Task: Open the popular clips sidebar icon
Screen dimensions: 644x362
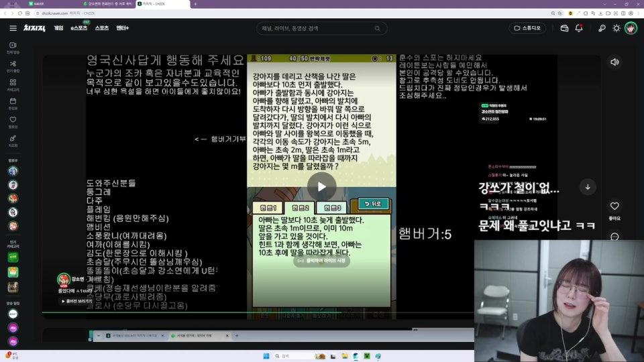Action: coord(13,65)
